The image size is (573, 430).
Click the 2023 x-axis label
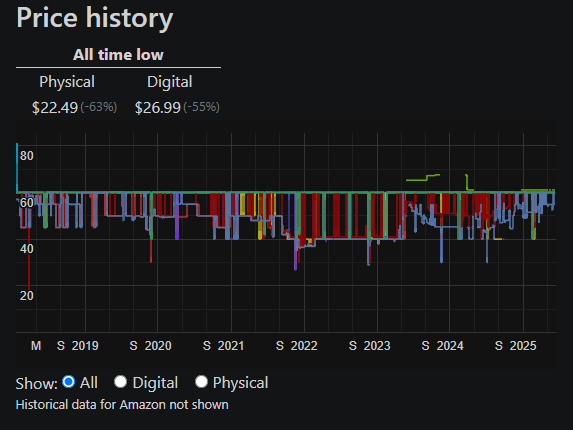(377, 346)
